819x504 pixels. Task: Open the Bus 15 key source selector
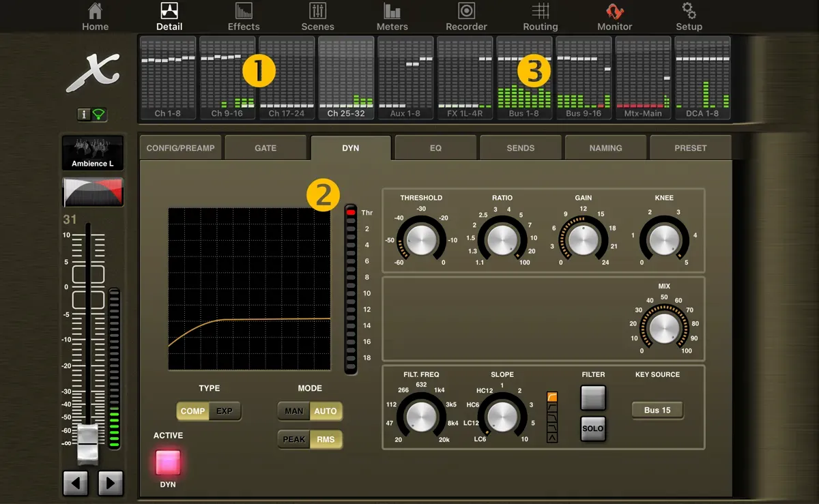(657, 411)
